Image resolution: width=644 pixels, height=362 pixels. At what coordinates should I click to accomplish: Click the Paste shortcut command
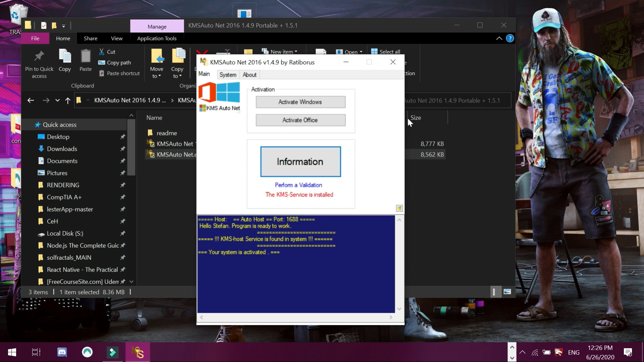pos(119,73)
